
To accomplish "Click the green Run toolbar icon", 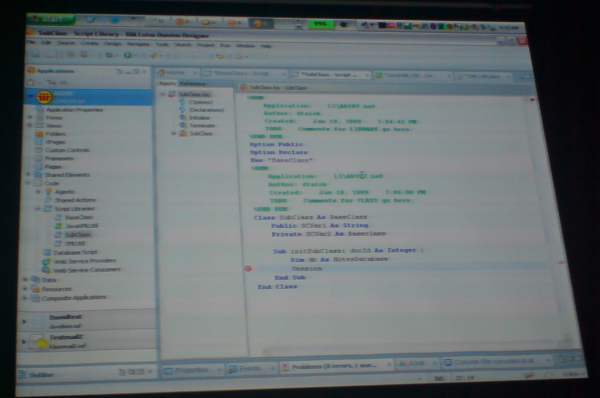I will 128,55.
